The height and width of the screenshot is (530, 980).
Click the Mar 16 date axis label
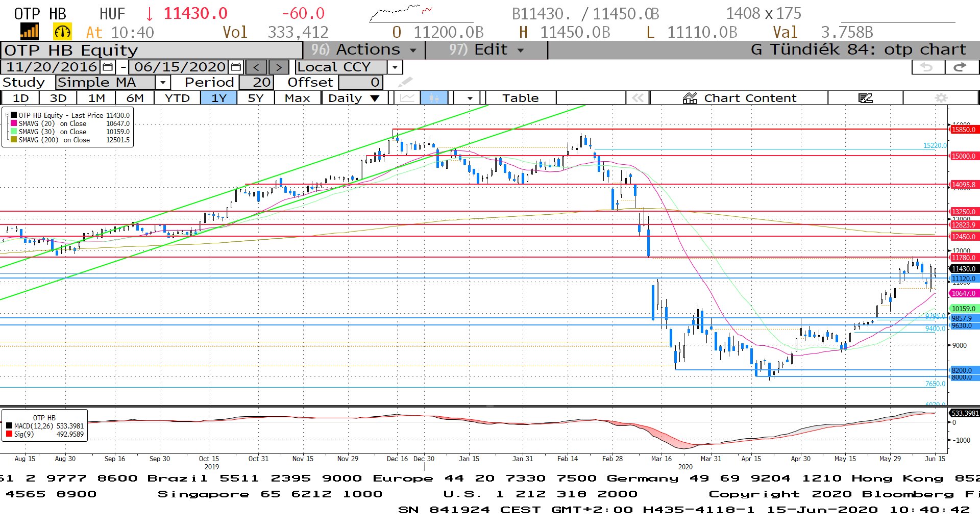[661, 459]
